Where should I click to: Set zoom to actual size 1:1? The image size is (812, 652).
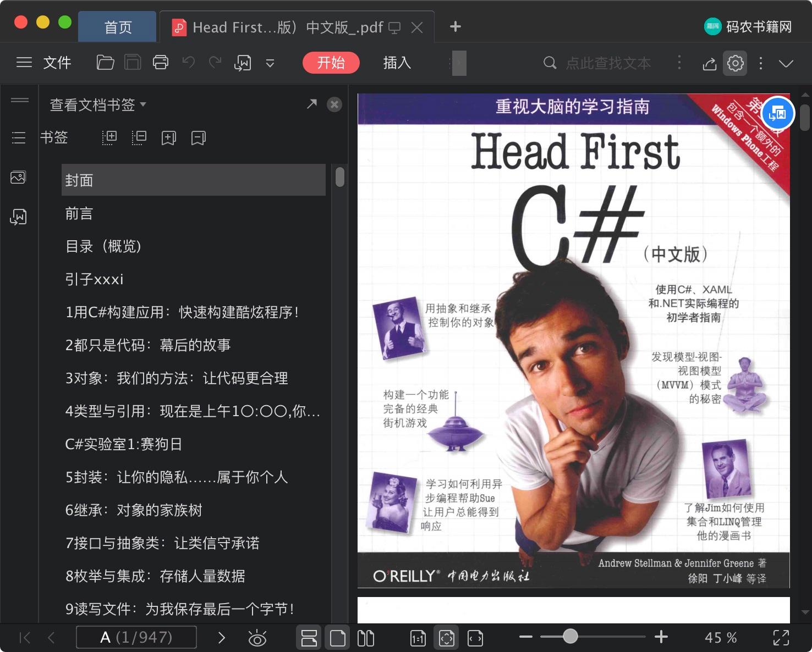tap(418, 638)
